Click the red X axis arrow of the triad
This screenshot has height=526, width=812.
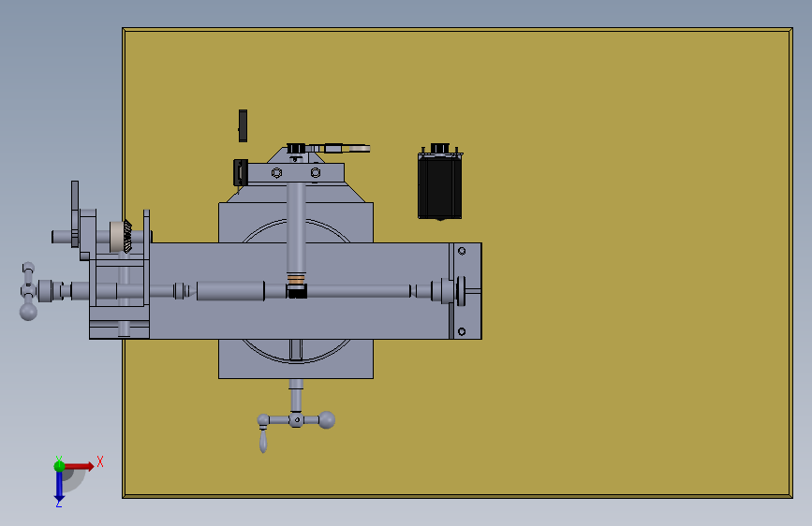tap(81, 466)
